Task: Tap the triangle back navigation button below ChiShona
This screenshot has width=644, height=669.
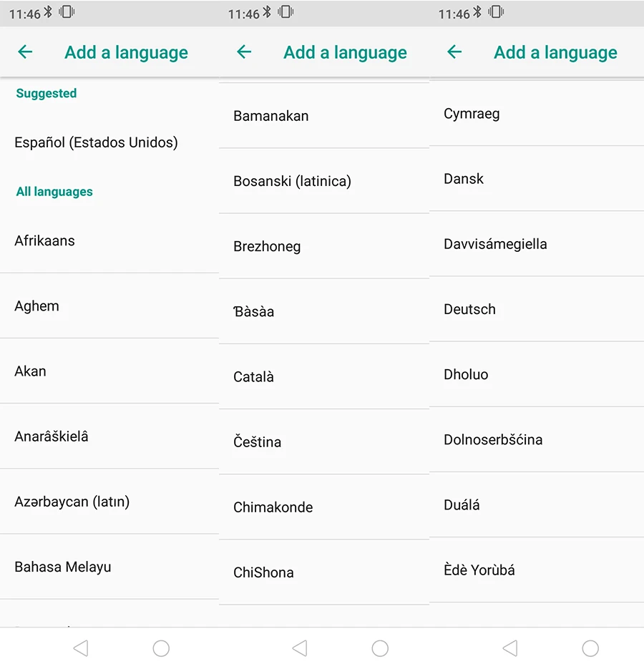Action: click(300, 648)
